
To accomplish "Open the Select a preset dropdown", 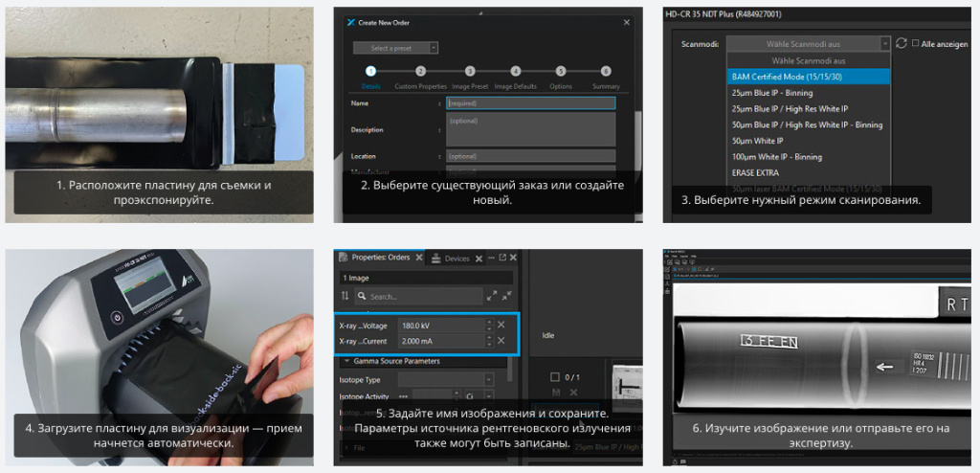I will click(x=395, y=48).
